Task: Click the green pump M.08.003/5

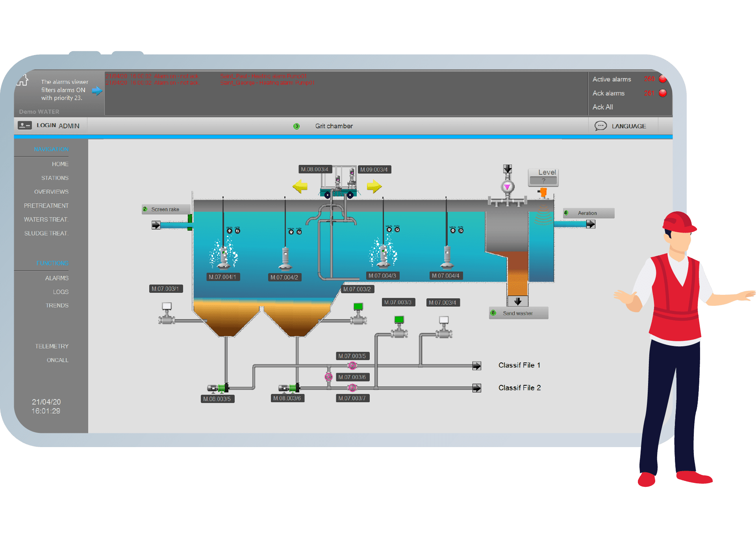Action: coord(219,388)
